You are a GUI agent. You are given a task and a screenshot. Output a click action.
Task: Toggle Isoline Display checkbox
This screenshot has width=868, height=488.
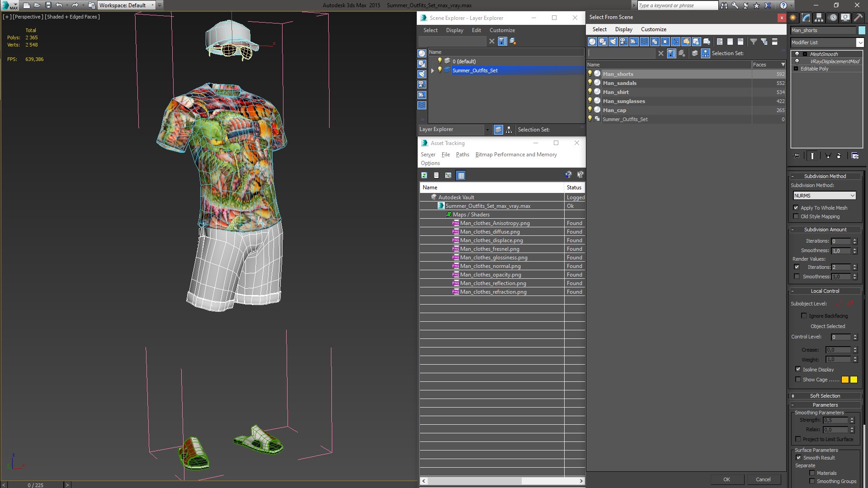coord(798,370)
